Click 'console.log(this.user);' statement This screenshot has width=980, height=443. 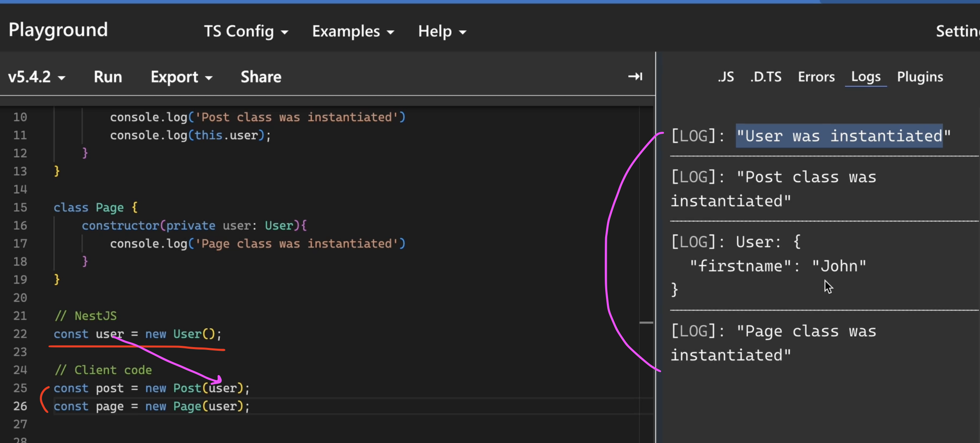(x=190, y=135)
